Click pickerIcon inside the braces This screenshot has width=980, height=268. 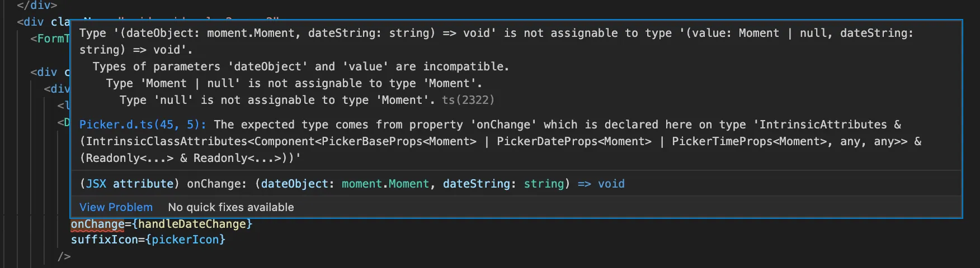[185, 240]
